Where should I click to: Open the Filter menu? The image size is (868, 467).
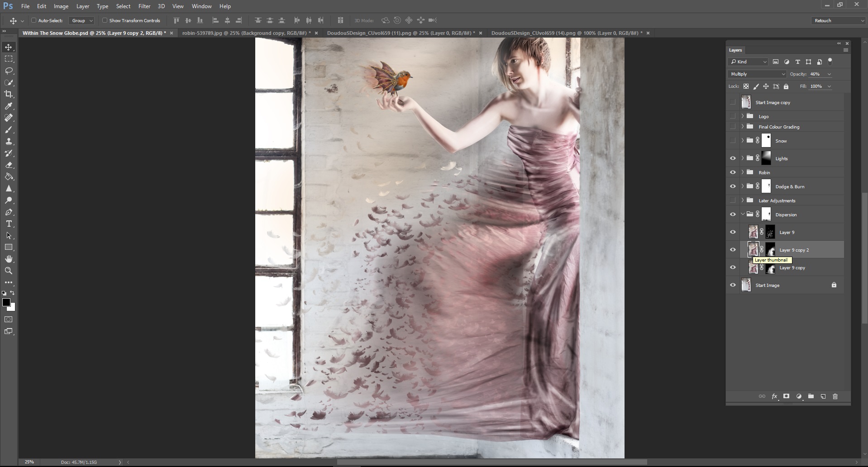tap(144, 6)
